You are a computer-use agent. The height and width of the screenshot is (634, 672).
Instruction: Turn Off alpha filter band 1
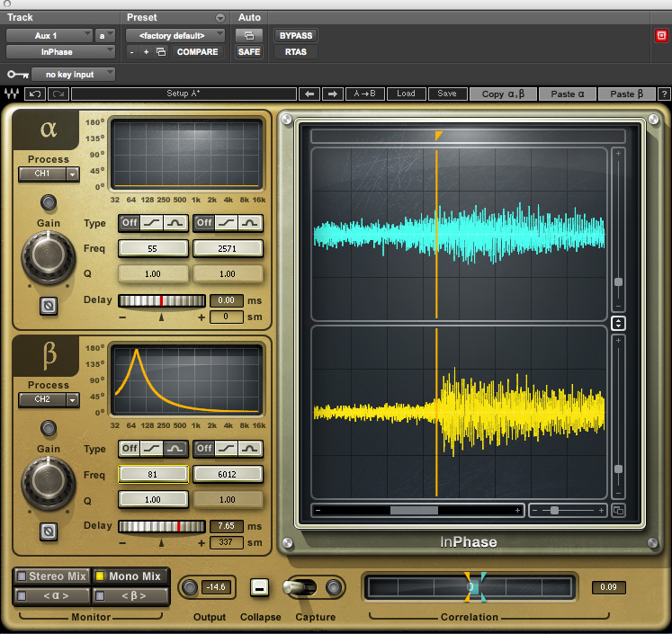coord(130,223)
